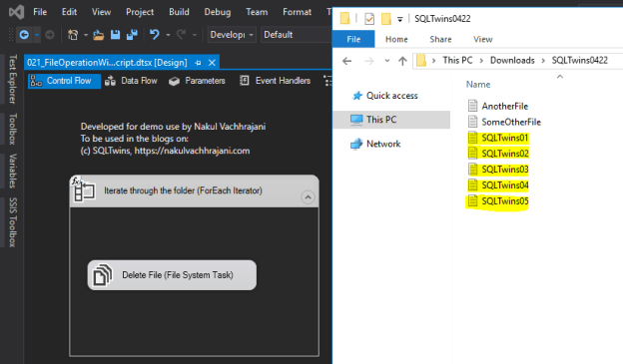The image size is (623, 364).
Task: Open the File menu in Visual Studio
Action: tap(40, 12)
